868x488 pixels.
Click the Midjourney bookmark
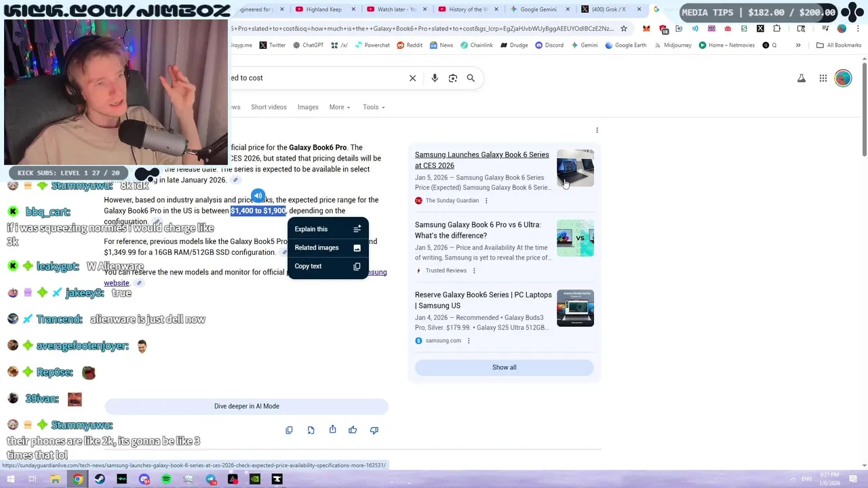pyautogui.click(x=672, y=45)
